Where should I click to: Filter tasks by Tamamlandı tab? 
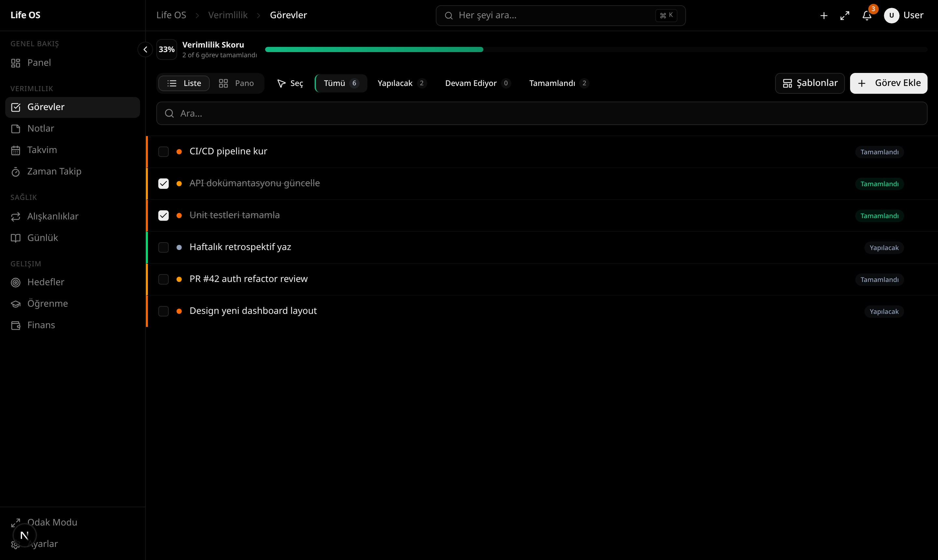tap(559, 83)
